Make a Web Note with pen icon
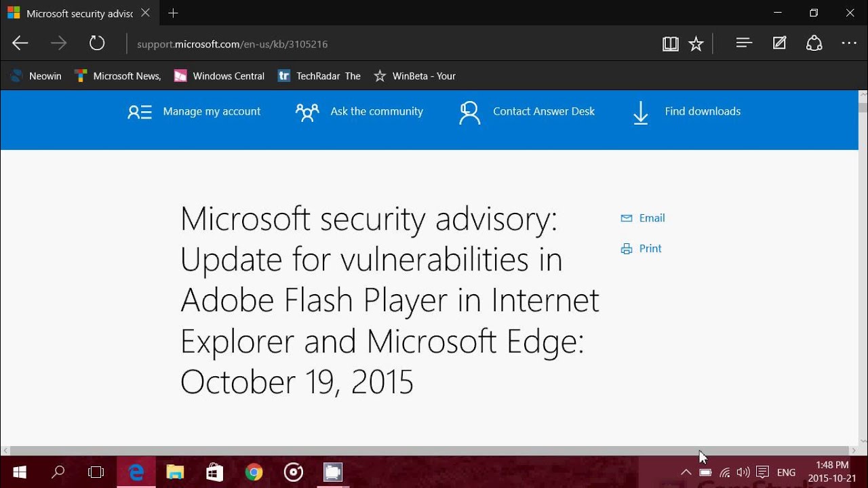 coord(779,43)
